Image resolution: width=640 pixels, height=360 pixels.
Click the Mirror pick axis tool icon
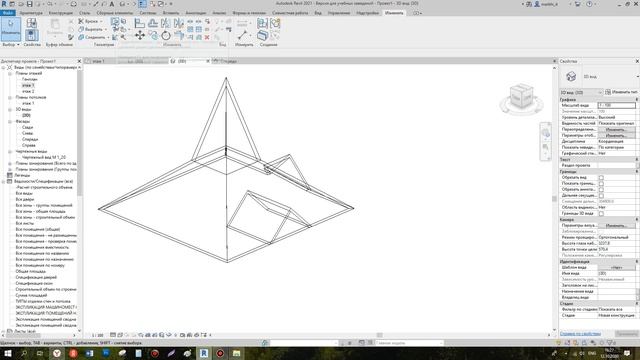(x=166, y=24)
